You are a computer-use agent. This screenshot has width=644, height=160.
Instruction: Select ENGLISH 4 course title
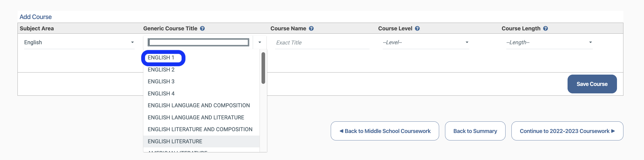point(161,94)
